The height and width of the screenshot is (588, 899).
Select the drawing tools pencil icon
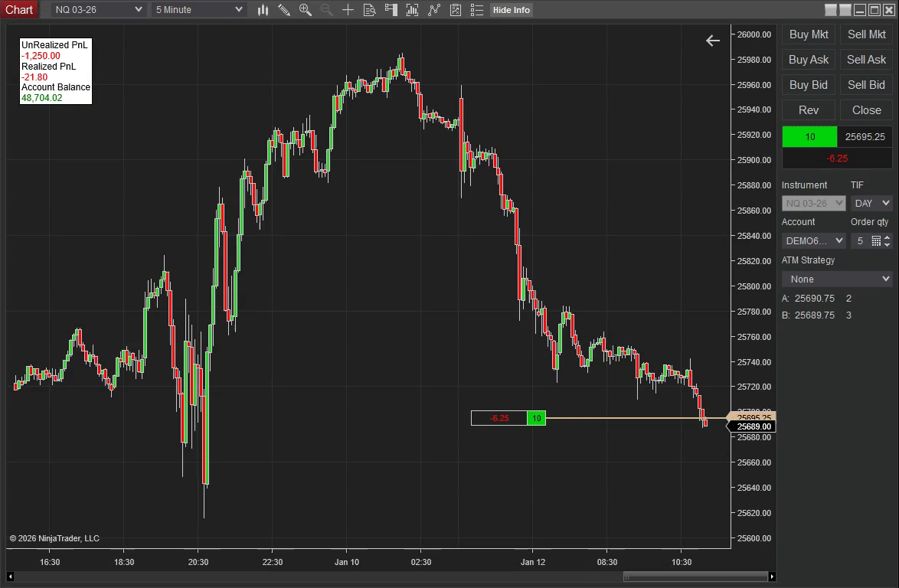284,10
